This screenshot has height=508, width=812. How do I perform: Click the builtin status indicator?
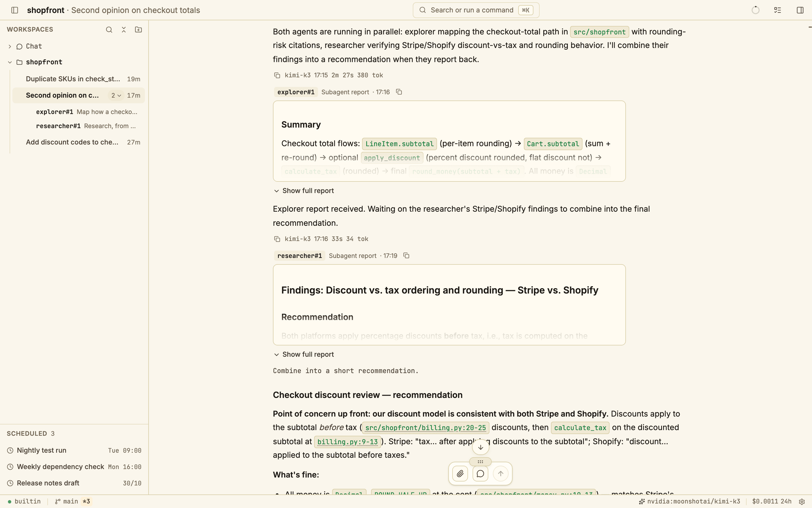click(24, 502)
